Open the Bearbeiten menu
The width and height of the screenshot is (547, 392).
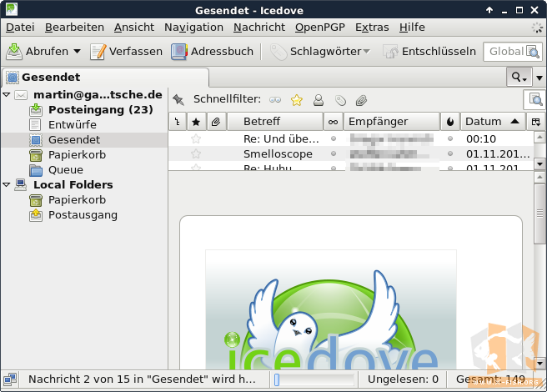pyautogui.click(x=74, y=28)
